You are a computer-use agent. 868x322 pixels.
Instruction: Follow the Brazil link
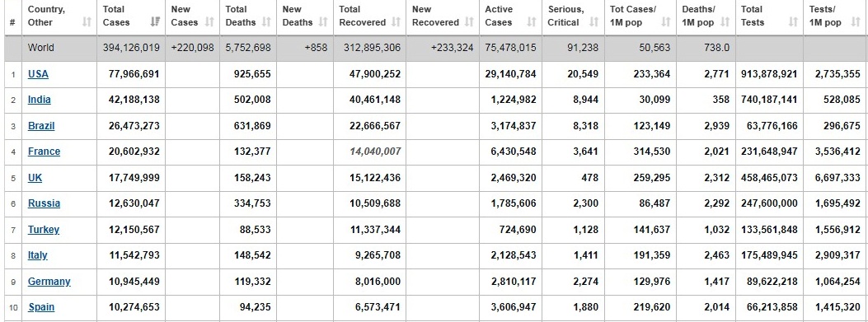[41, 126]
